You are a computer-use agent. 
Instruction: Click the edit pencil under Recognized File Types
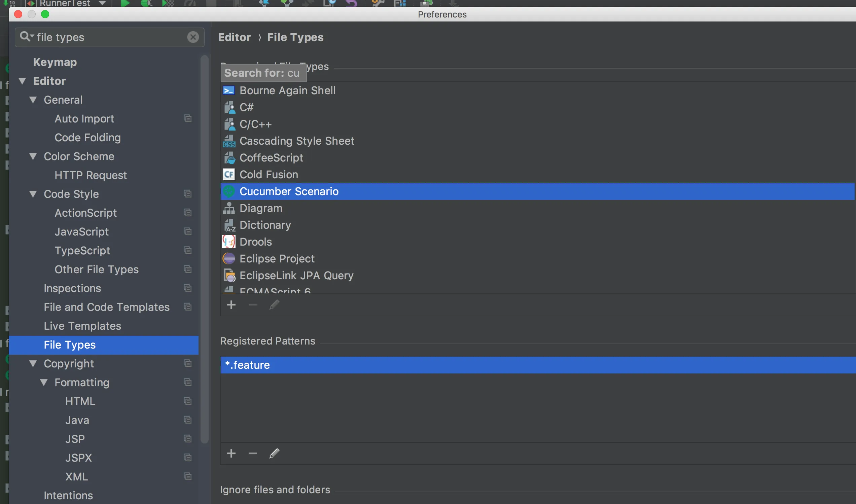click(274, 304)
